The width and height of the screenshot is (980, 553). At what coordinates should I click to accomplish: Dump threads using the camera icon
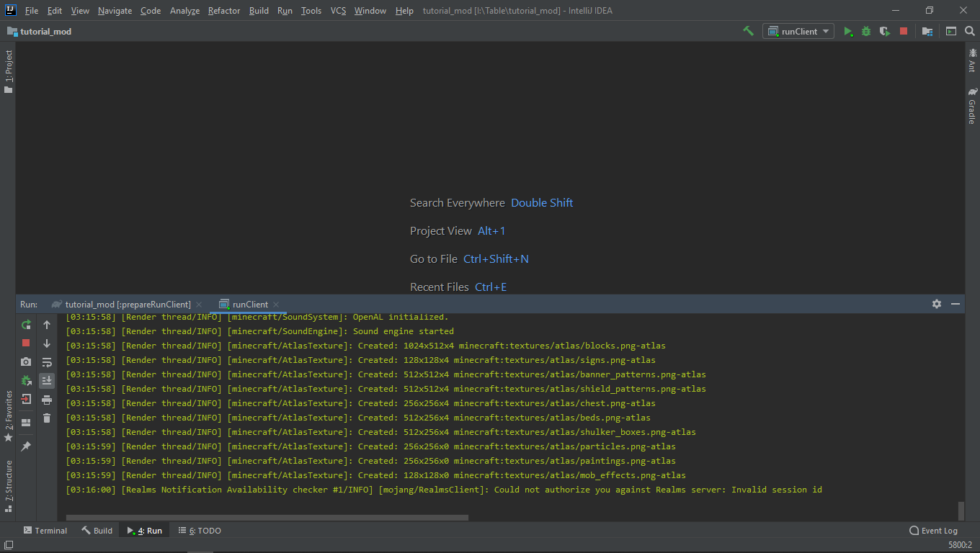tap(26, 361)
